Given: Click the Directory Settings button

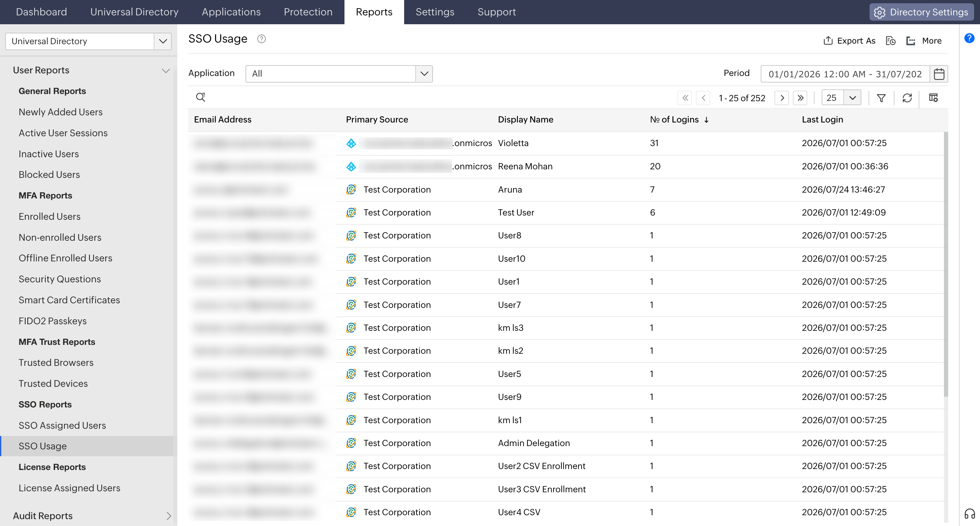Looking at the screenshot, I should point(921,12).
